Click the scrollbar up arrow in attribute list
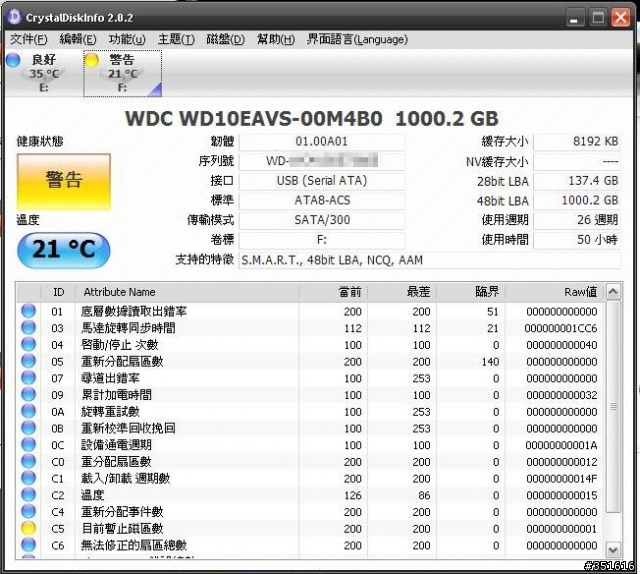Viewport: 640px width, 574px height. coord(613,291)
